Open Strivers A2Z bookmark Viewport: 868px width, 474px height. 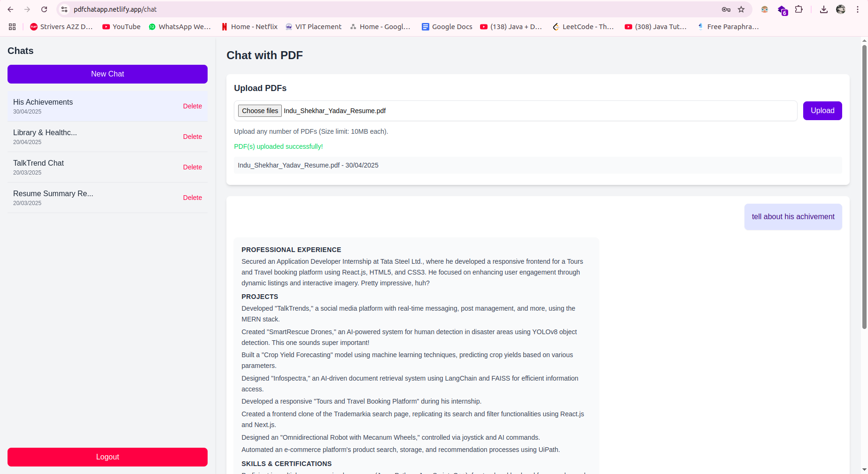click(61, 27)
